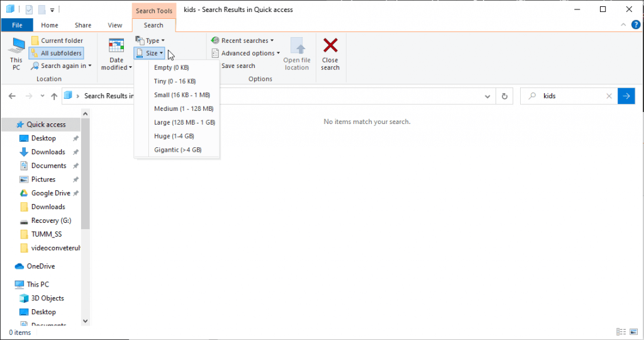Select Gigantic (>4 GB) from the Size menu
Screen dimensions: 644x340
tap(177, 150)
